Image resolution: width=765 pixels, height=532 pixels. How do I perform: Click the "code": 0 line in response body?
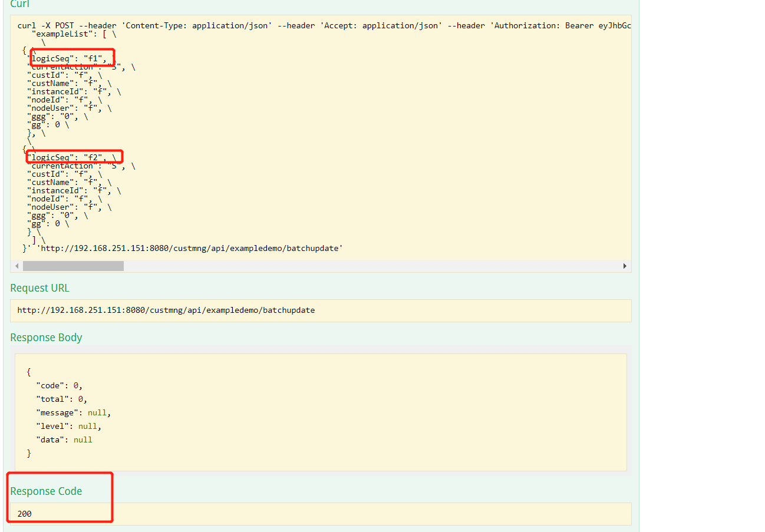click(59, 385)
